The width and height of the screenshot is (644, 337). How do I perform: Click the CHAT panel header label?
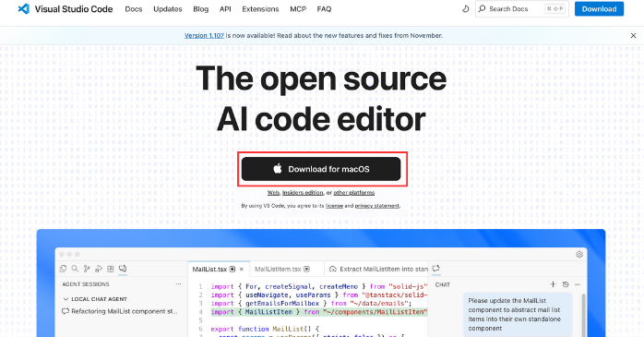tap(443, 284)
